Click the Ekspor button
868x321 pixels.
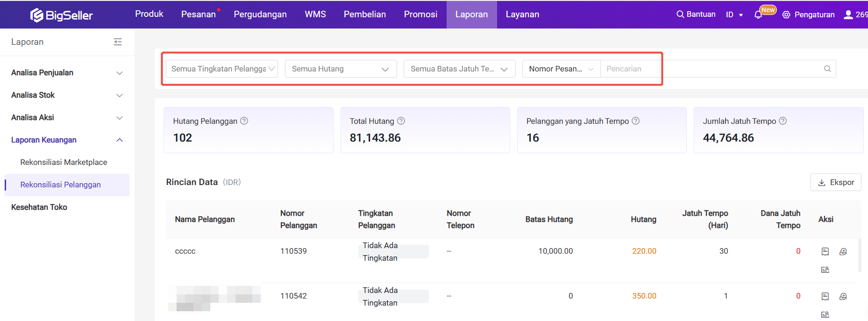[x=835, y=182]
